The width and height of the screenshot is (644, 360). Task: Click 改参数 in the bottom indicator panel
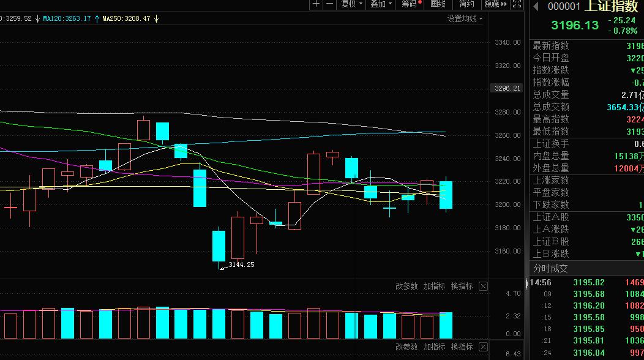click(406, 347)
